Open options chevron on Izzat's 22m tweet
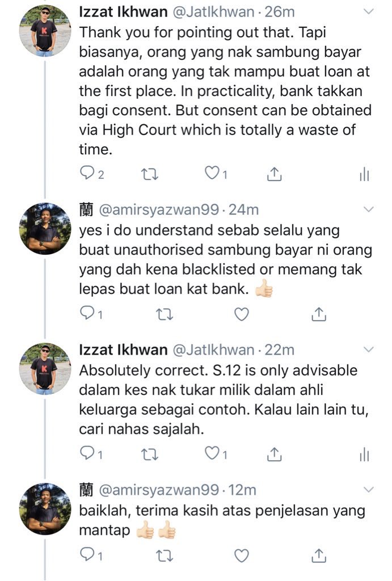Screen dimensions: 392x581 tap(368, 350)
